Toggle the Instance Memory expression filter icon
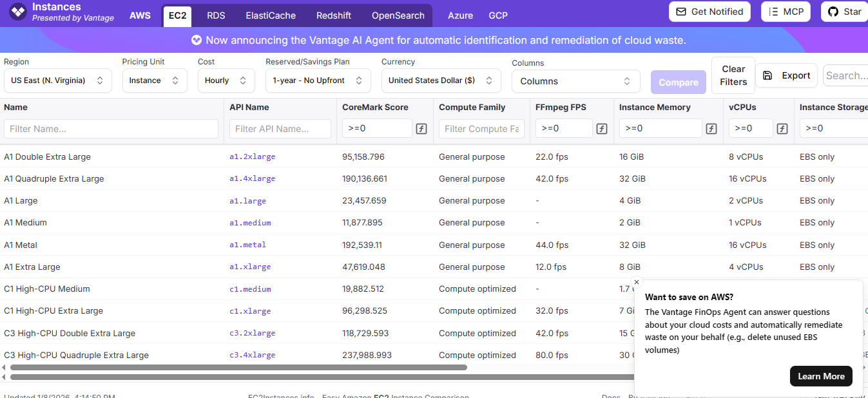This screenshot has width=868, height=398. [711, 129]
